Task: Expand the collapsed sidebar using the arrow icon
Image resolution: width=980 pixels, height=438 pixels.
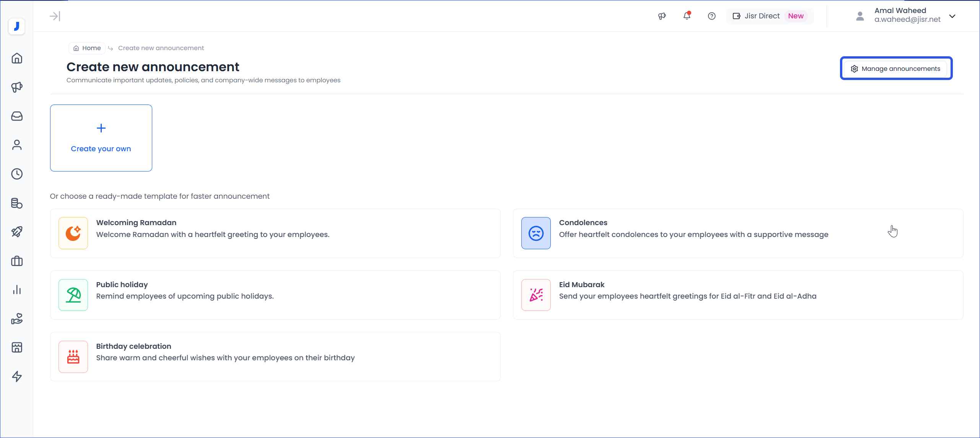Action: click(55, 16)
